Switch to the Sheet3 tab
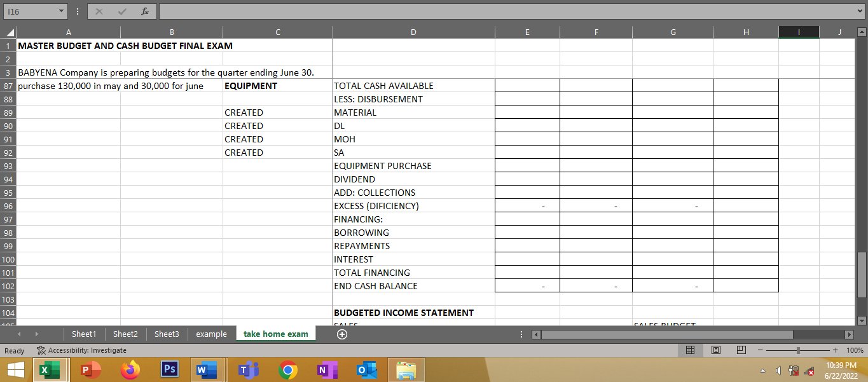Image resolution: width=868 pixels, height=382 pixels. [x=167, y=334]
